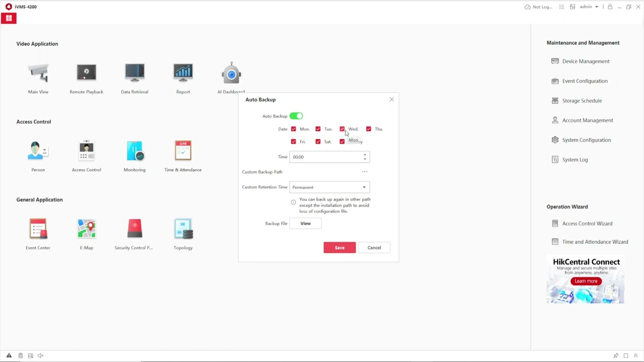
Task: Open Time & Attendance module
Action: point(183,156)
